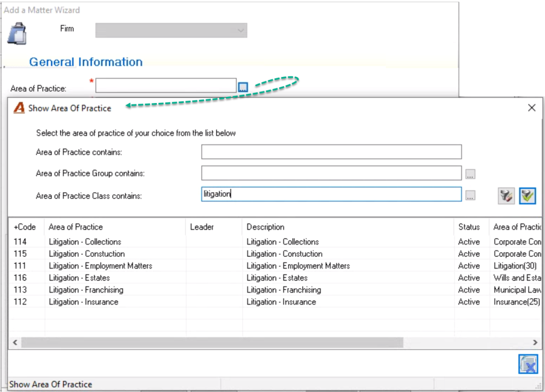545x392 pixels.
Task: Sort by the Description column header
Action: [348, 227]
